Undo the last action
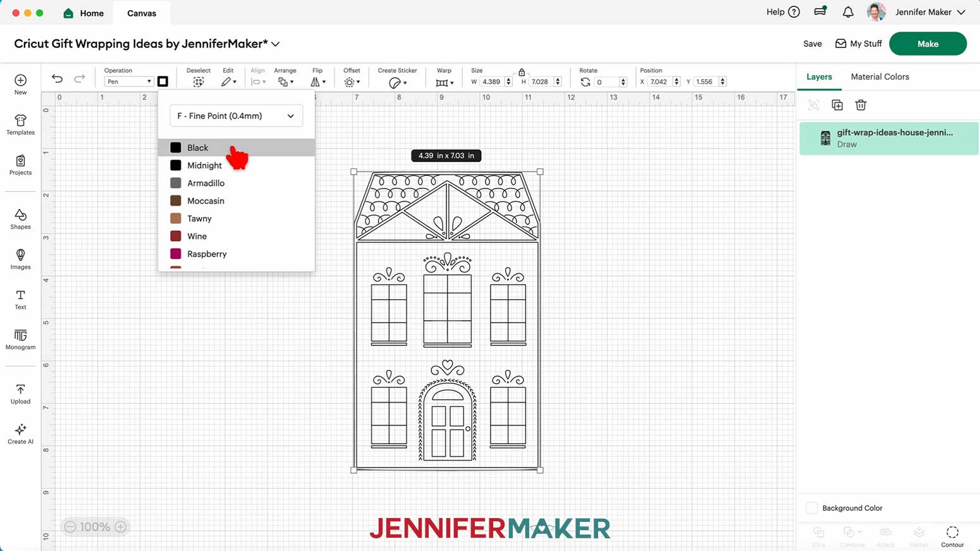Viewport: 980px width, 551px height. coord(57,78)
